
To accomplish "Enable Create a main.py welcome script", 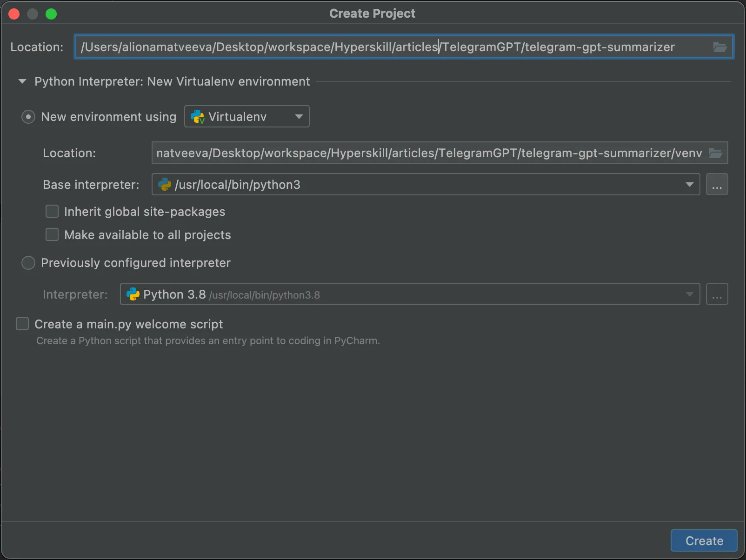I will [x=22, y=324].
